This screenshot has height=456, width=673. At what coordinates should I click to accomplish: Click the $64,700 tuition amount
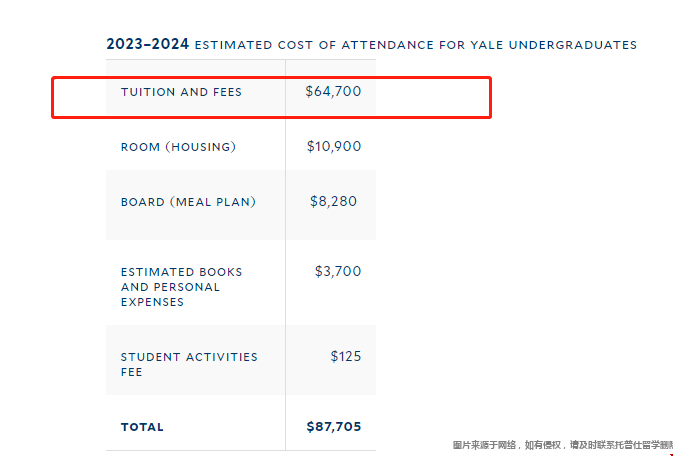click(x=333, y=91)
